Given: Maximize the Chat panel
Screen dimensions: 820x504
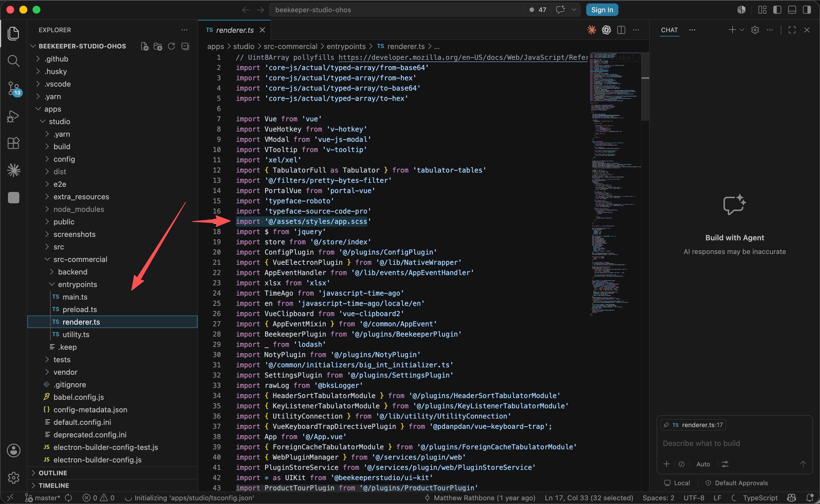Looking at the screenshot, I should pyautogui.click(x=792, y=30).
